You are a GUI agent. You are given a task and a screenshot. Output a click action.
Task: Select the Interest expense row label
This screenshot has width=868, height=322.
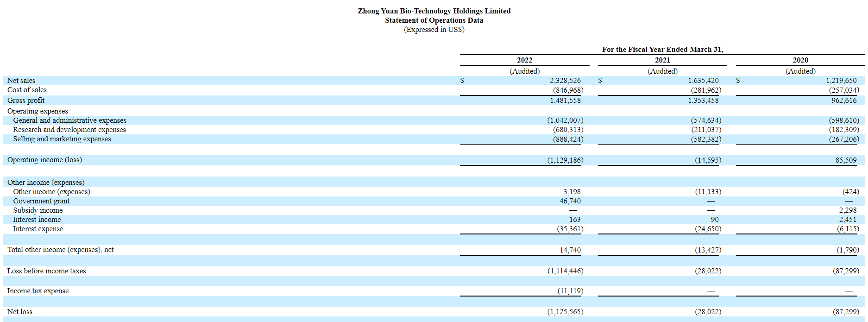pos(38,229)
